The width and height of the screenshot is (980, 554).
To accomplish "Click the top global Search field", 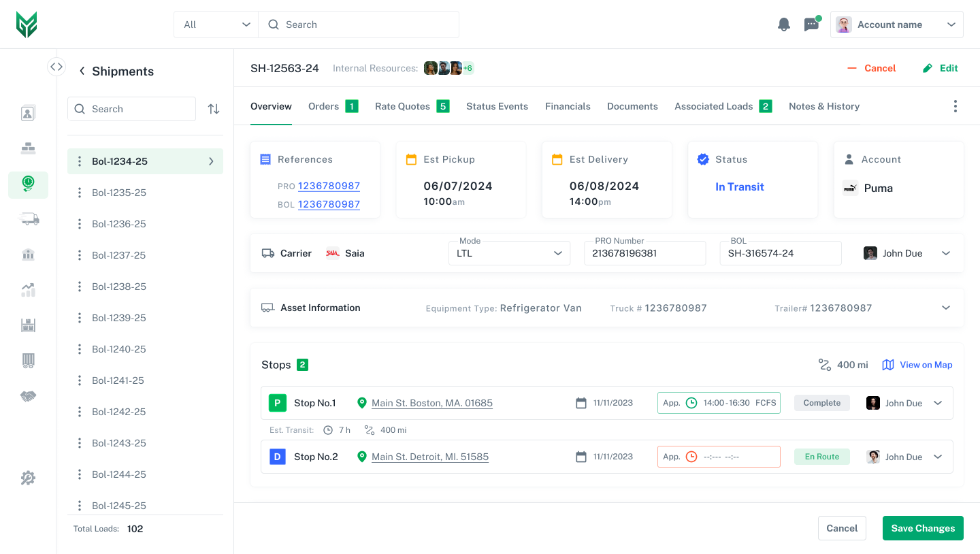I will coord(359,25).
